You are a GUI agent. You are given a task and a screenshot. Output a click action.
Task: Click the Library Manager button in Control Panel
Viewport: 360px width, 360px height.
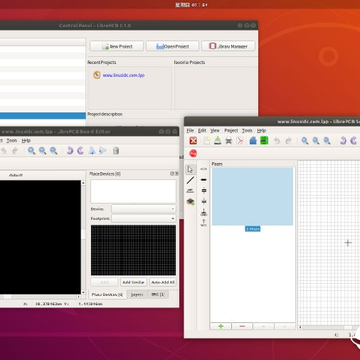point(228,46)
